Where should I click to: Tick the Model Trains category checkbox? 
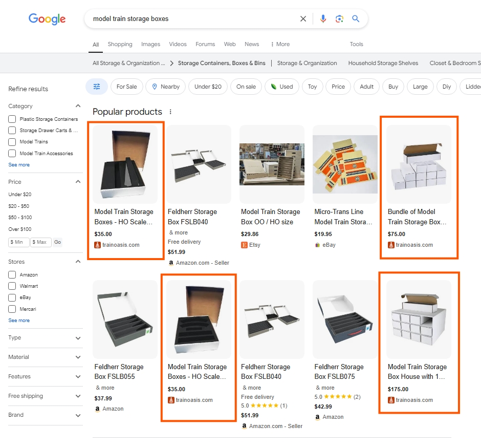click(x=12, y=142)
